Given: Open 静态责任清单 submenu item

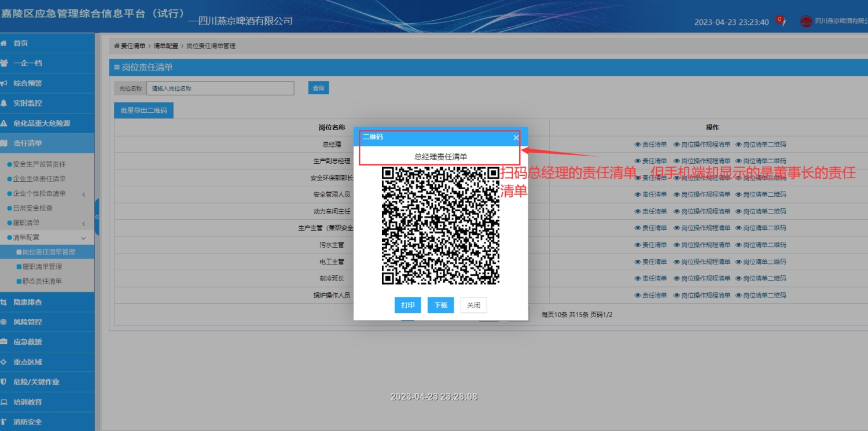Looking at the screenshot, I should pos(42,281).
